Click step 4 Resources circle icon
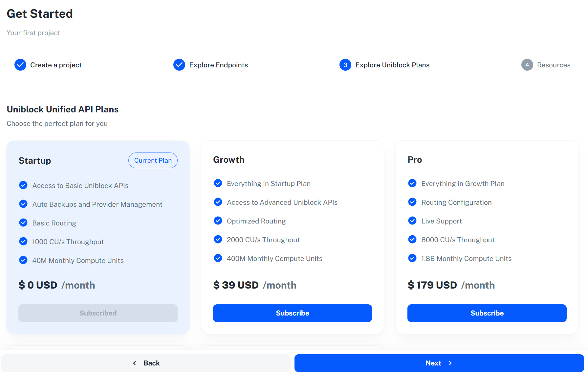Viewport: 588px width, 375px height. pos(527,65)
